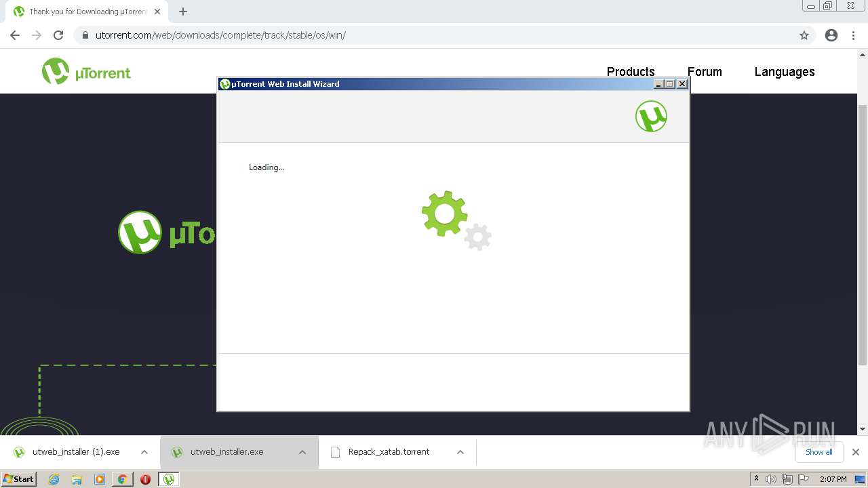Go back to the previous browser page
The image size is (868, 488).
(15, 35)
